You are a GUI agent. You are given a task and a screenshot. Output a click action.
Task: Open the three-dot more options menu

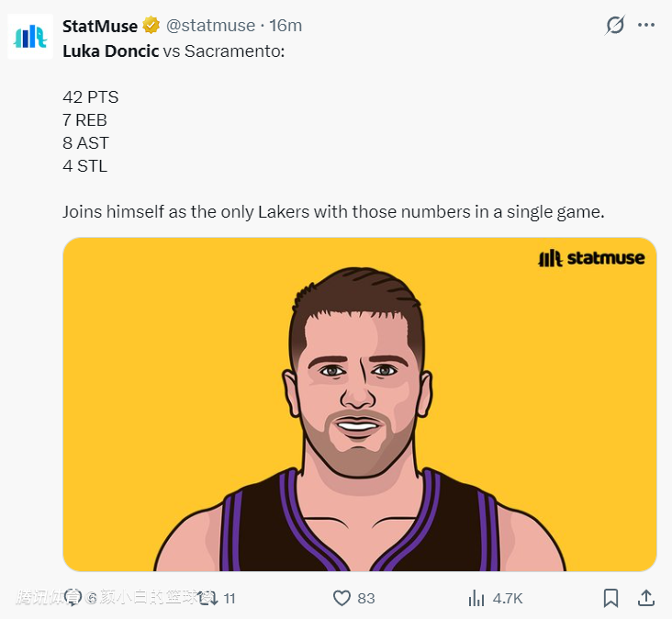[648, 26]
